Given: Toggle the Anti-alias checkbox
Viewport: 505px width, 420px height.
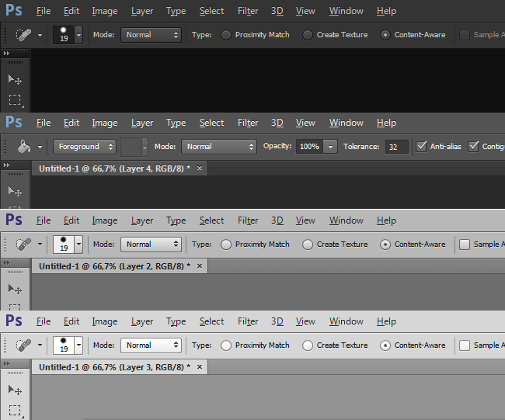Looking at the screenshot, I should (x=421, y=147).
